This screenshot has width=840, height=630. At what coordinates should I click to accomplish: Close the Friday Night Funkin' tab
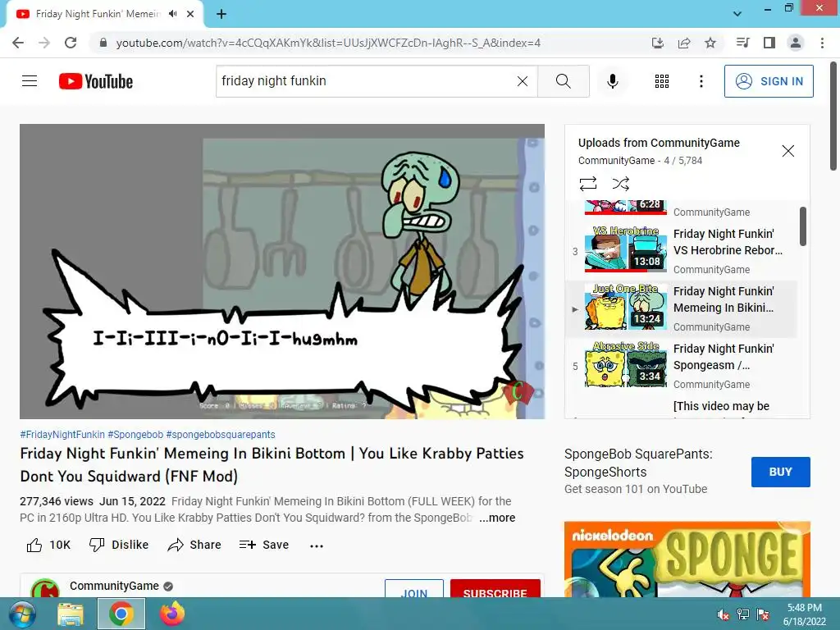[x=190, y=14]
